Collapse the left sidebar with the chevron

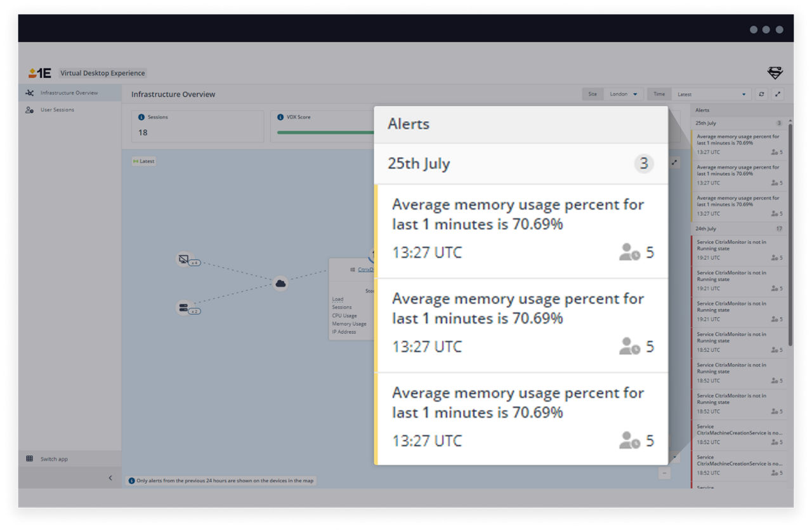pos(110,478)
